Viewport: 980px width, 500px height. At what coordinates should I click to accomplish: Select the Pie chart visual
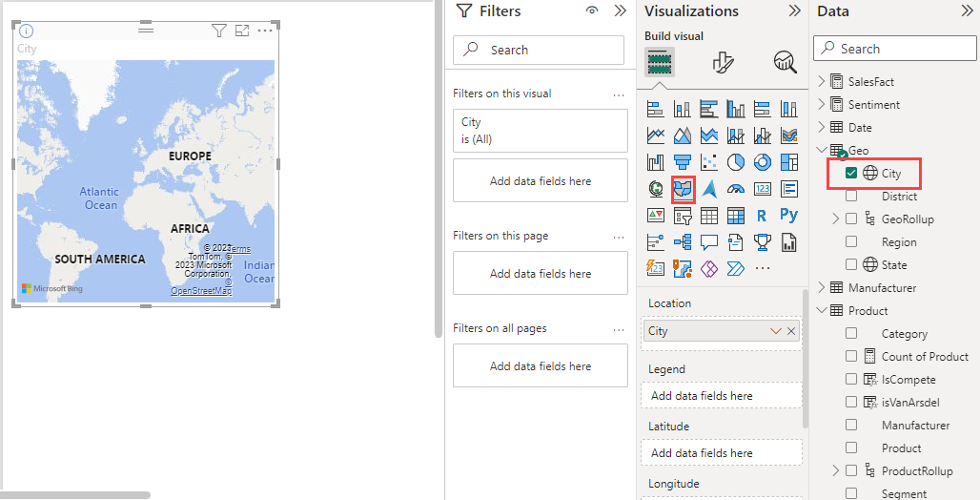coord(736,162)
